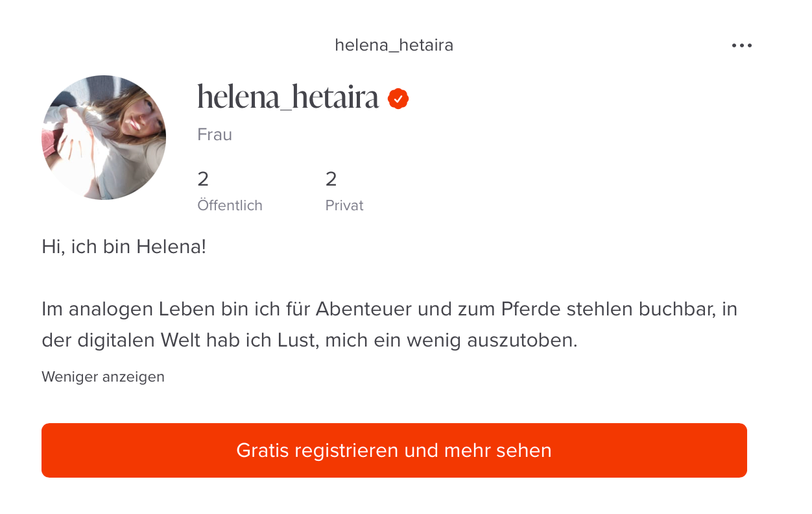Open helena_hetaira's round profile picture
The width and height of the screenshot is (812, 514).
pos(104,138)
